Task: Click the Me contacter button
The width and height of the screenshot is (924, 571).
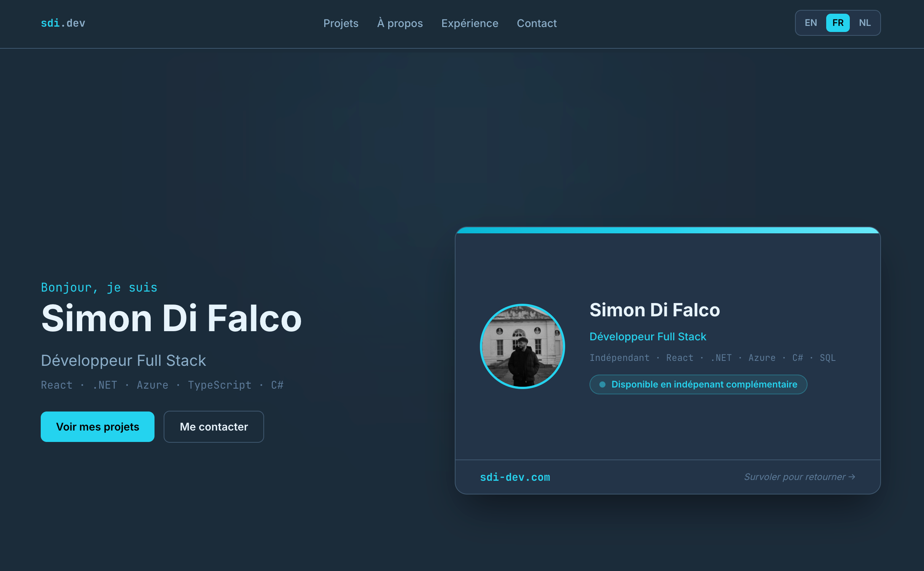Action: coord(214,426)
